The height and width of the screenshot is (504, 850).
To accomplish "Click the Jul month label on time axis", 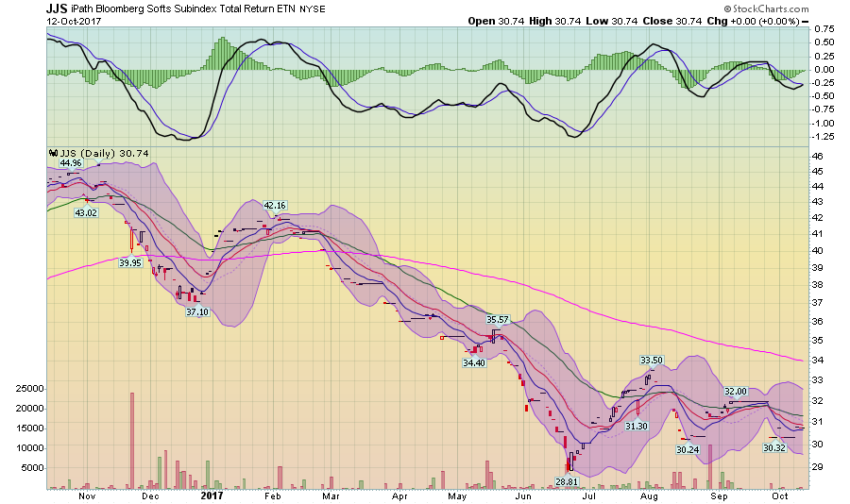I will point(588,496).
